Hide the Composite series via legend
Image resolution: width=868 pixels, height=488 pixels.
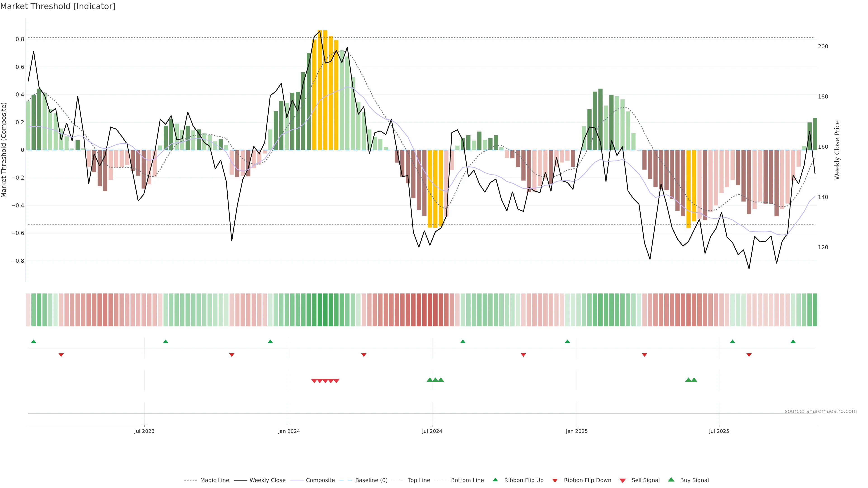pyautogui.click(x=320, y=480)
